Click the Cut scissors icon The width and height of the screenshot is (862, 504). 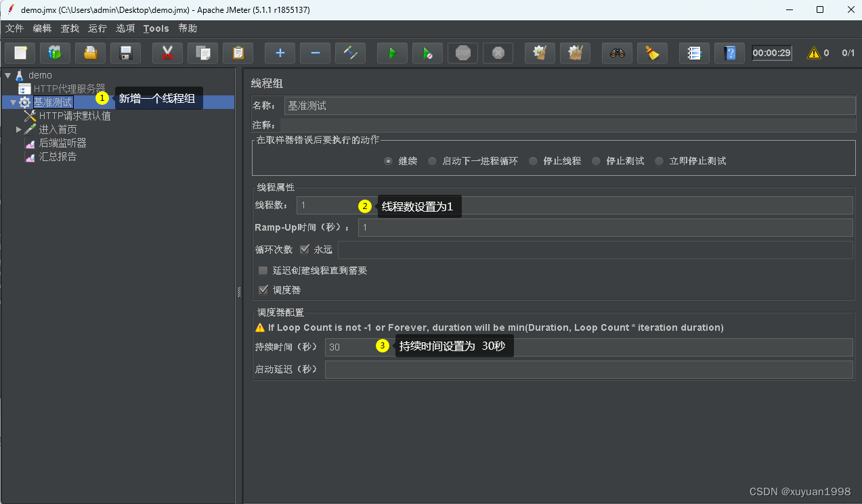click(167, 53)
